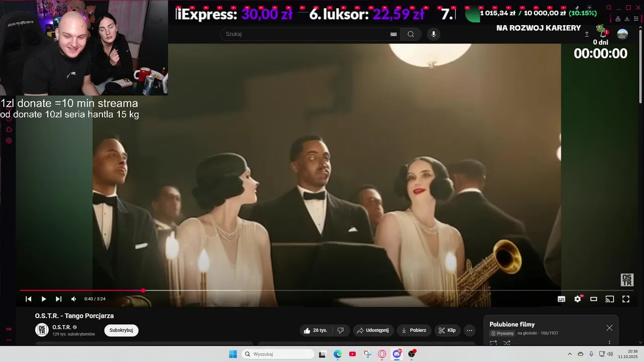Click the O.S.T.R. logo on the video

click(x=627, y=280)
